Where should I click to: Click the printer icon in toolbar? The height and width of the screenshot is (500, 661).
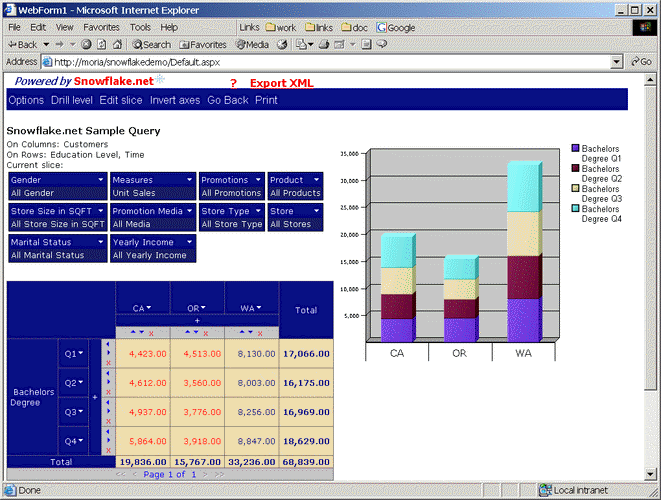pos(324,44)
